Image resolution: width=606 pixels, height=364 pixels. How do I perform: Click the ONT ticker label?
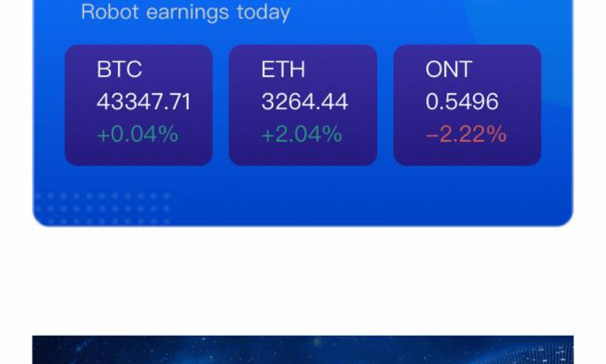point(447,69)
